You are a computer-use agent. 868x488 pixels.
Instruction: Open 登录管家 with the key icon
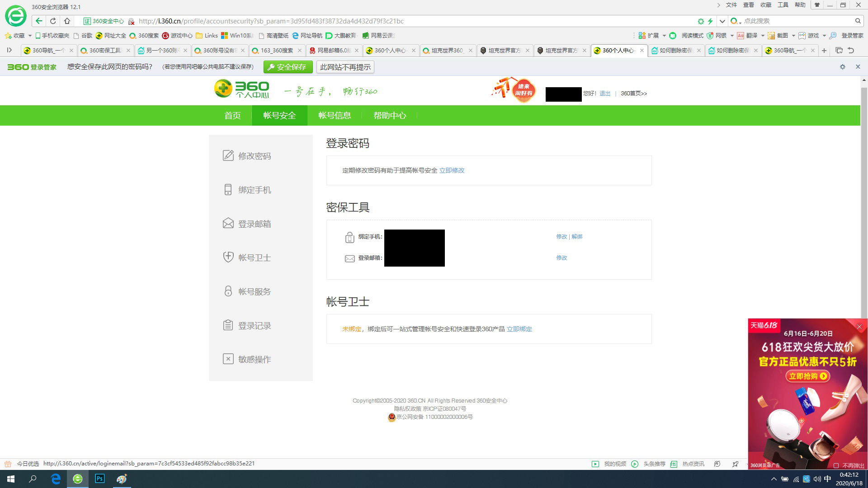[834, 35]
